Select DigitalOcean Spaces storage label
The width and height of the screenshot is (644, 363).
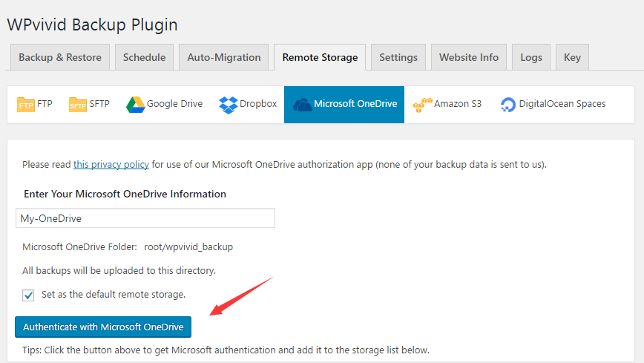click(x=562, y=104)
